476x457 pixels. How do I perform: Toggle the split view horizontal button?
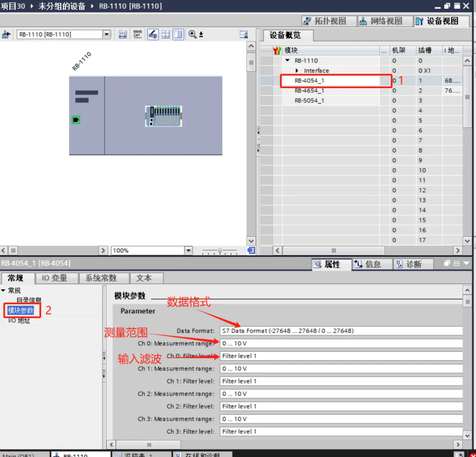click(166, 34)
